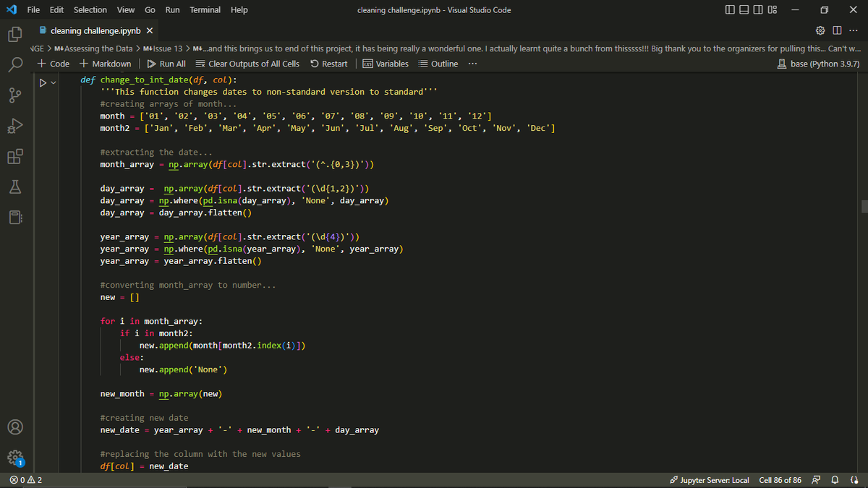
Task: Click the long '...and this brings us to end' breadcrumb
Action: click(x=526, y=48)
